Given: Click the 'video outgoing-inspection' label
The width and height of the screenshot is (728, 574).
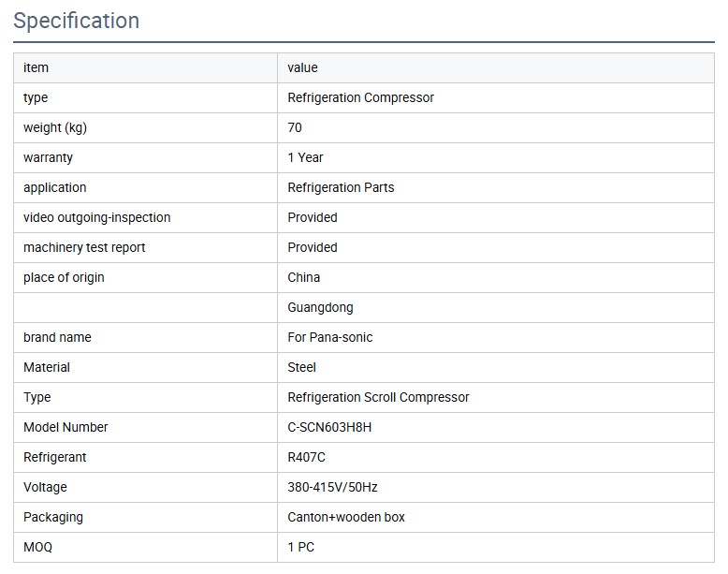Looking at the screenshot, I should pos(97,217).
